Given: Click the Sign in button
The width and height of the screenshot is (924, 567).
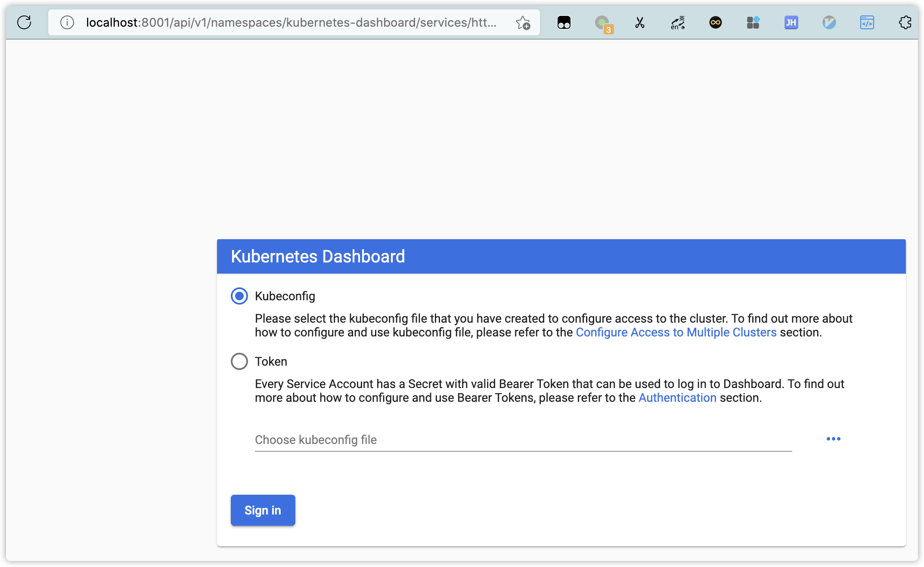Looking at the screenshot, I should [x=263, y=510].
